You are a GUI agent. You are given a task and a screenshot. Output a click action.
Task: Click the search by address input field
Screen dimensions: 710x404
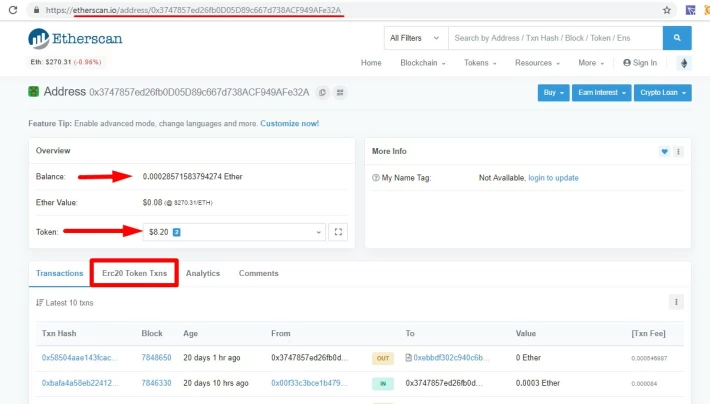coord(556,38)
